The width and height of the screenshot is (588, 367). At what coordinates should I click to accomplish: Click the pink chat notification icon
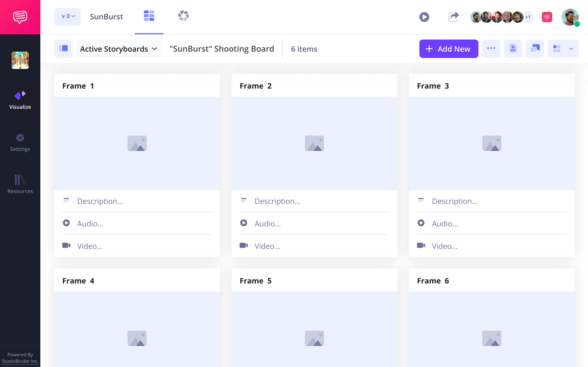(547, 17)
